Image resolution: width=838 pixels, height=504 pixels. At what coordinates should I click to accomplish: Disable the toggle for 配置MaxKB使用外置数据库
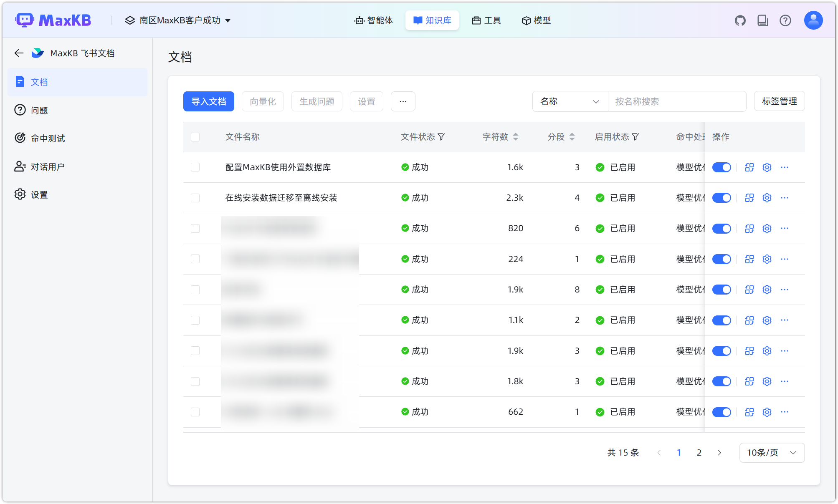point(722,167)
